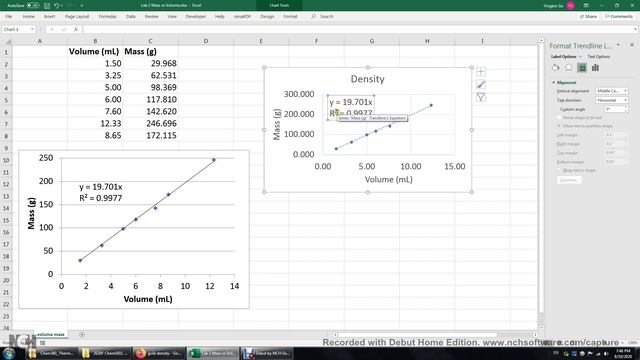640x360 pixels.
Task: Toggle the AutoSave switch
Action: click(33, 6)
